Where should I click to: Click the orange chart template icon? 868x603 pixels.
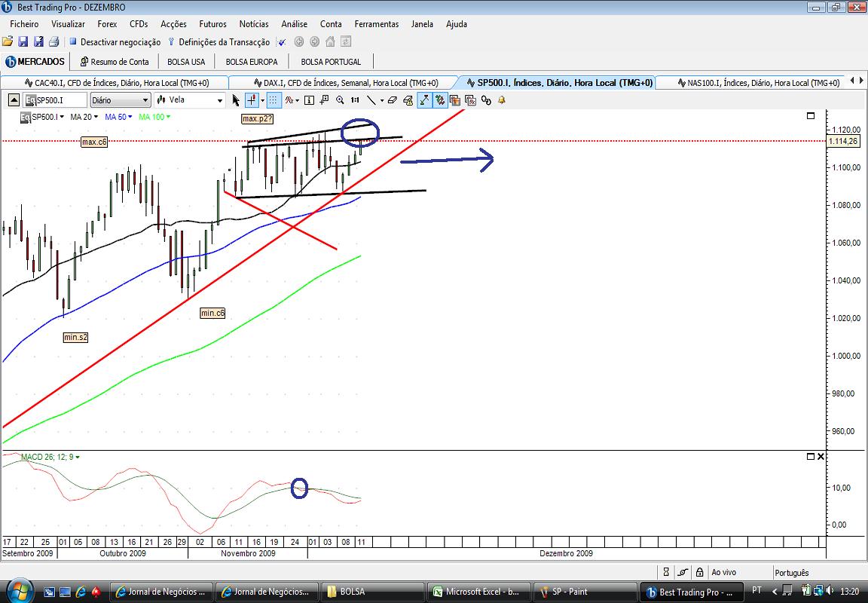(455, 100)
